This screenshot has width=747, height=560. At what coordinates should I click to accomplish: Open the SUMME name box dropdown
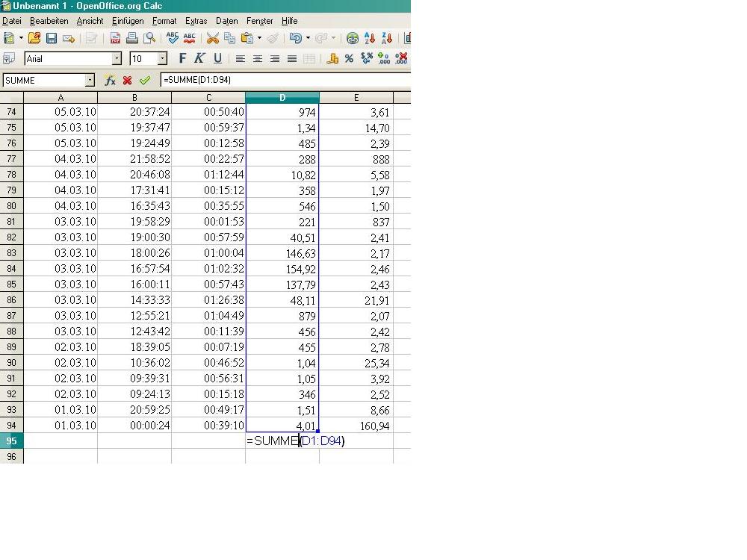[90, 80]
